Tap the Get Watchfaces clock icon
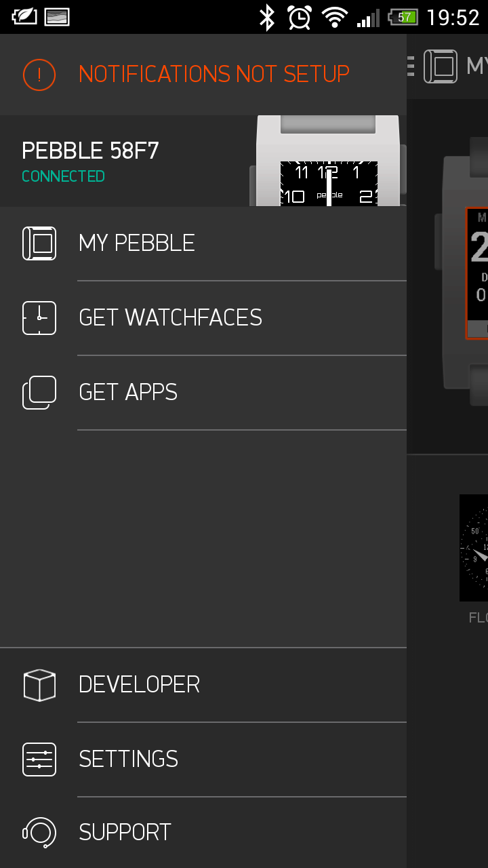Image resolution: width=488 pixels, height=868 pixels. click(x=39, y=317)
